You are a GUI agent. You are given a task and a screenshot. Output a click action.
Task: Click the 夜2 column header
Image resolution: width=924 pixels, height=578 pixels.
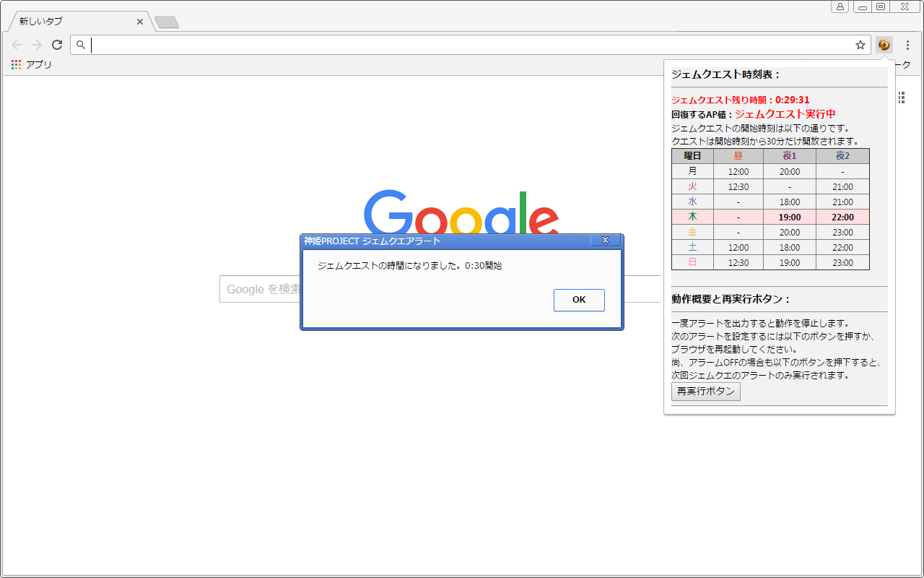click(x=842, y=156)
